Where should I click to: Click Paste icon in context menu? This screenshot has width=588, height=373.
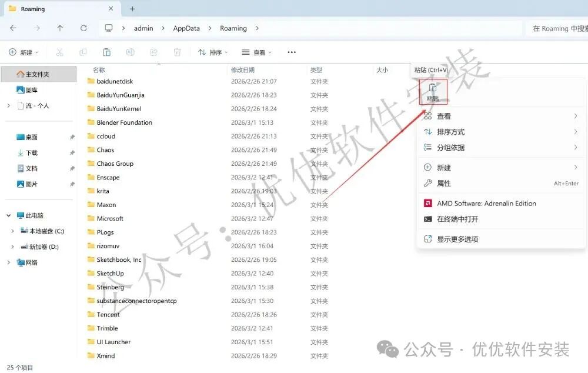coord(433,92)
